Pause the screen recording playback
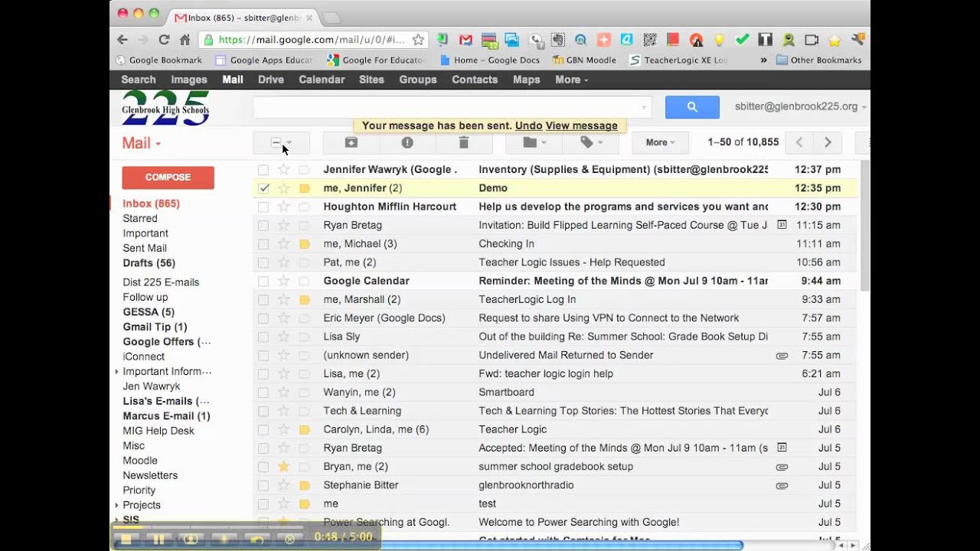The image size is (980, 551). (158, 540)
